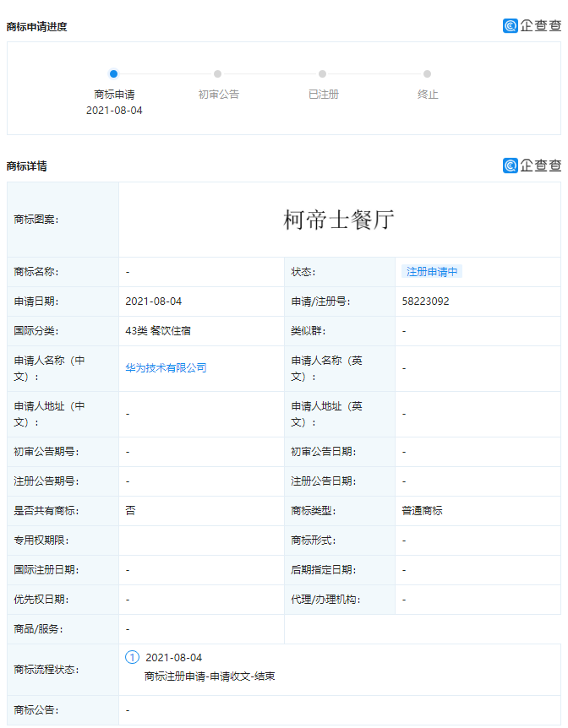The height and width of the screenshot is (728, 568).
Task: Click the 商标详情 section heading
Action: [27, 166]
